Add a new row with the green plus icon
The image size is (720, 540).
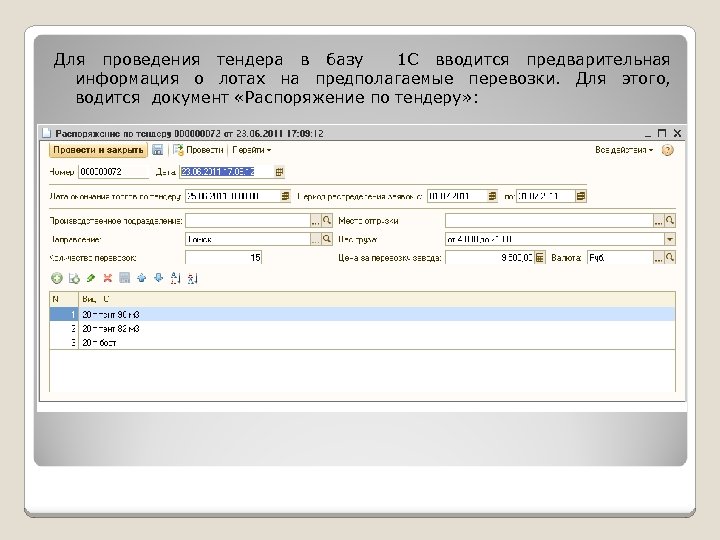57,278
